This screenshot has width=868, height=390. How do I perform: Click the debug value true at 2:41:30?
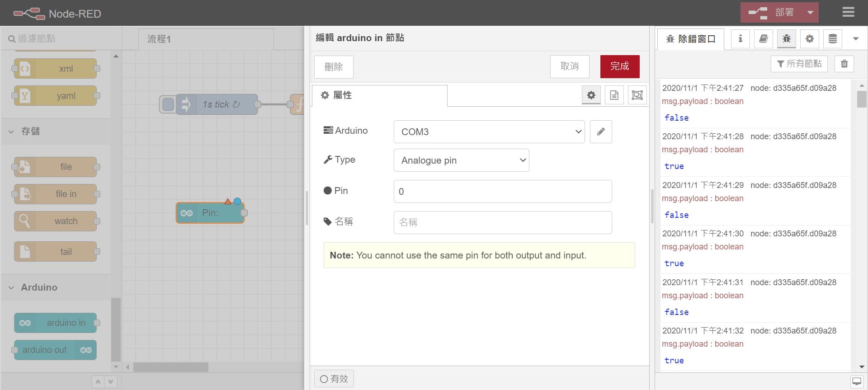pos(674,263)
